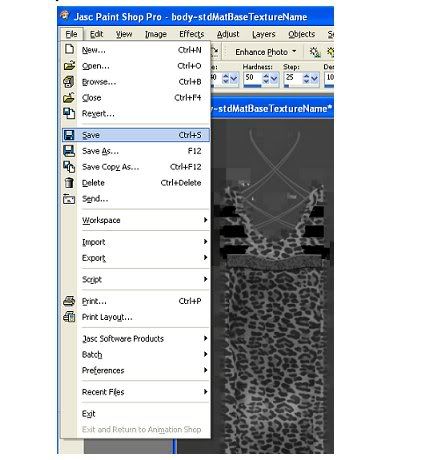Click the leopard texture image canvas
Image resolution: width=448 pixels, height=460 pixels.
pyautogui.click(x=272, y=286)
